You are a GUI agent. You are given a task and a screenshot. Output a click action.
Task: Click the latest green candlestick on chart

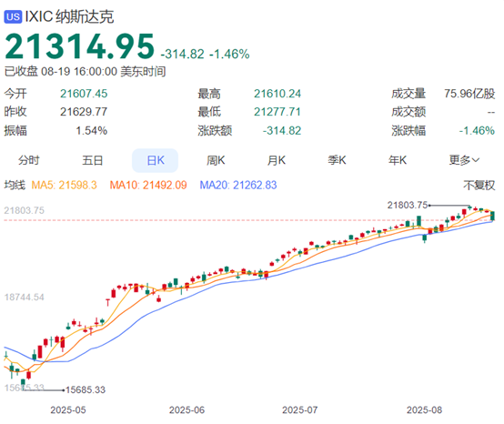[x=492, y=216]
